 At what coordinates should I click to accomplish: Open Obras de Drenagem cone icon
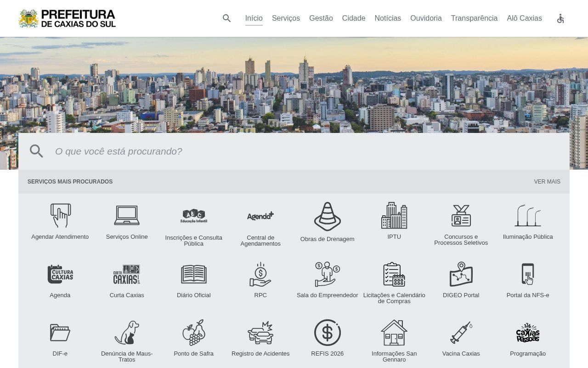click(x=328, y=216)
